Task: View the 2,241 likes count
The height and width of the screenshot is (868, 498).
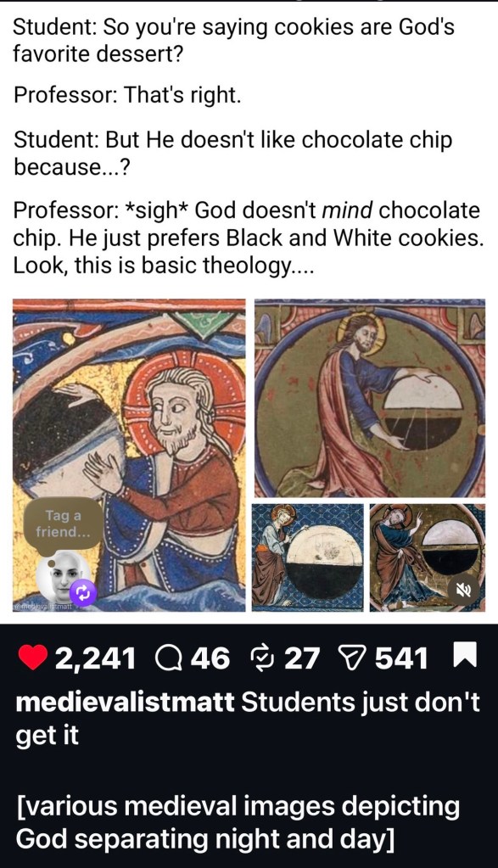Action: [x=95, y=658]
